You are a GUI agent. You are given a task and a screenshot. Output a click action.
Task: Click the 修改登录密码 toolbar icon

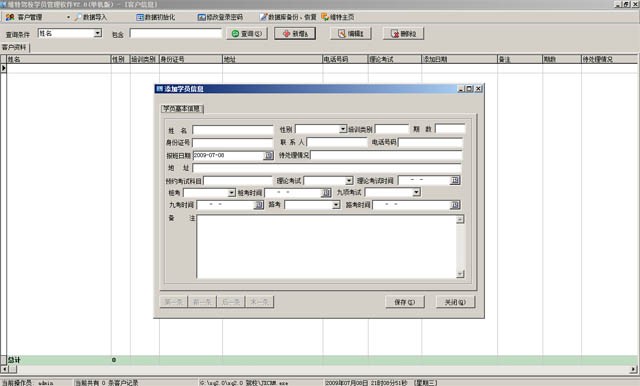click(x=201, y=17)
